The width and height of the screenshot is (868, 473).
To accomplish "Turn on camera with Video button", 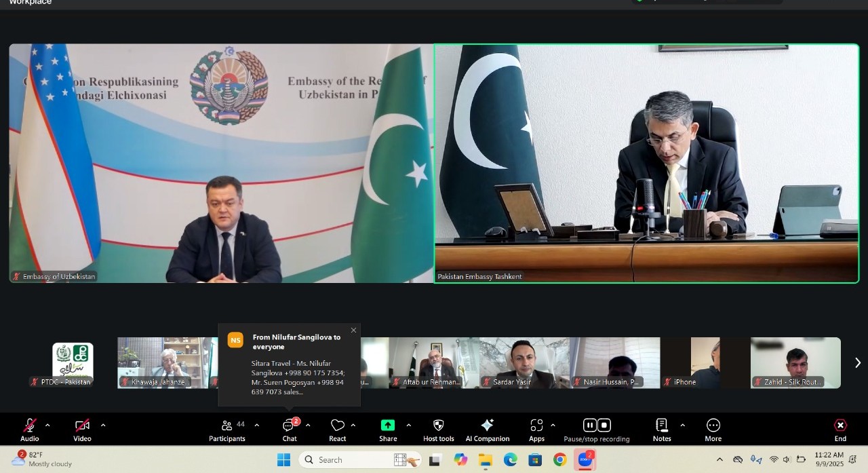I will click(x=82, y=426).
